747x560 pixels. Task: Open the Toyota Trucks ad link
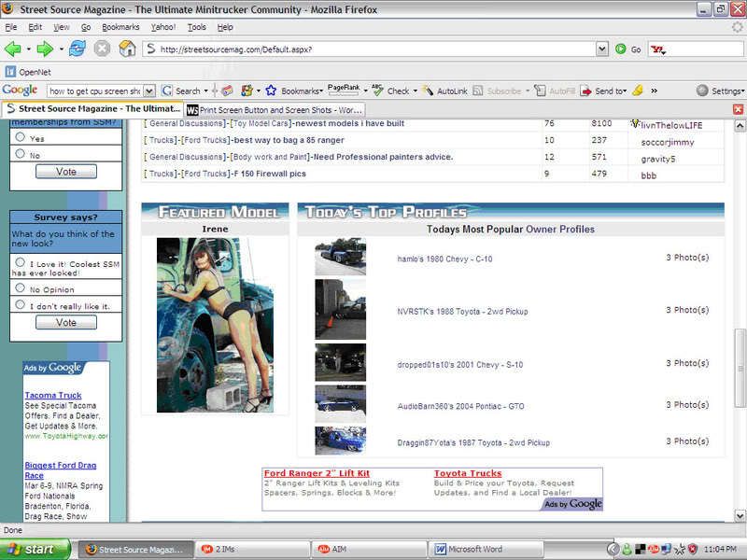(468, 473)
